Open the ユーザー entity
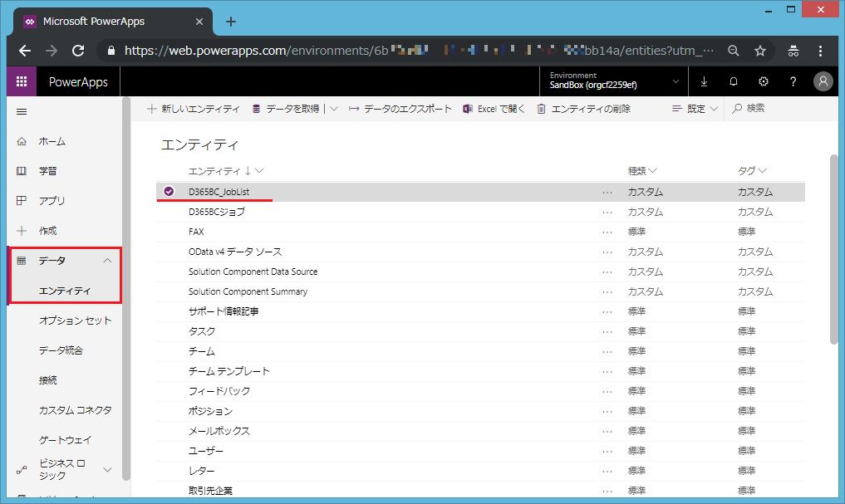Viewport: 845px width, 504px height. coord(206,451)
